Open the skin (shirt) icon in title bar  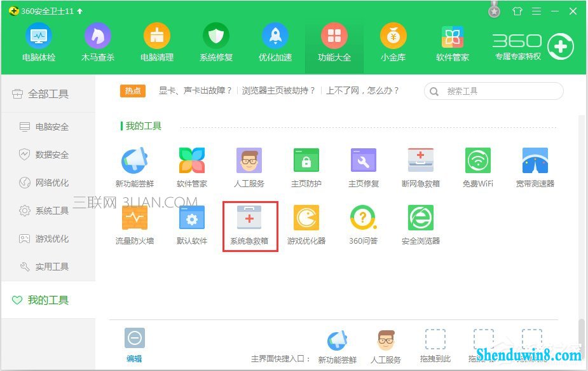(517, 11)
